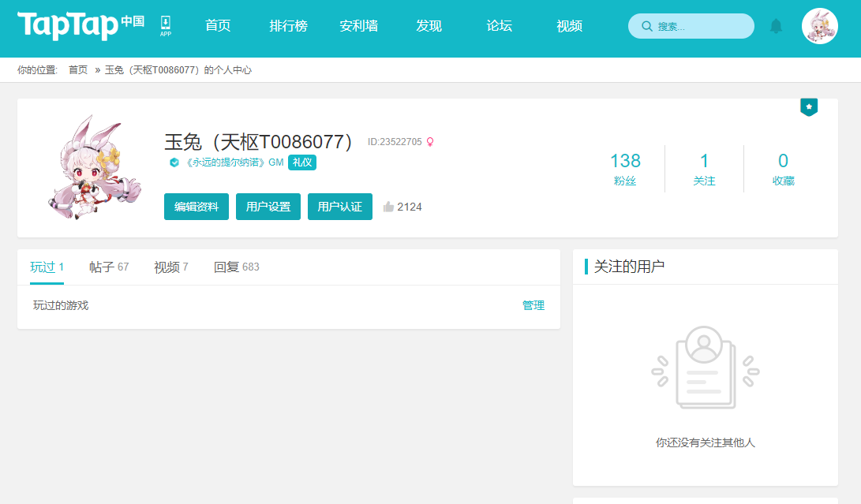Switch to the 帖子 67 tab
Screen dimensions: 861x504
pyautogui.click(x=109, y=267)
